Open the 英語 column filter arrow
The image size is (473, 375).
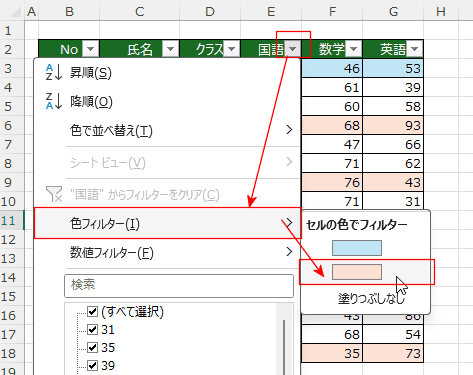tap(415, 49)
